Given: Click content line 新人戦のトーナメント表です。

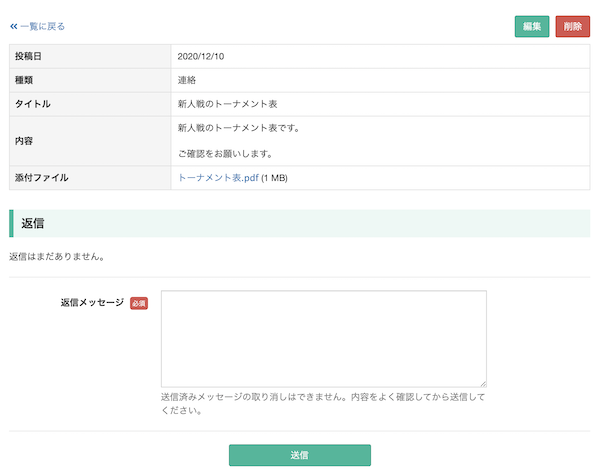Looking at the screenshot, I should [238, 128].
